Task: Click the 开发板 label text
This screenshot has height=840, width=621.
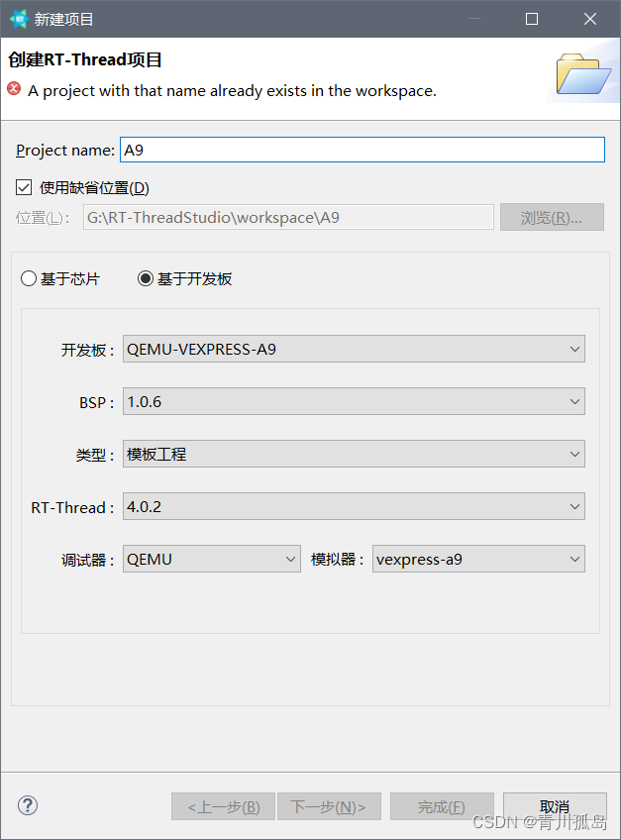Action: [88, 350]
